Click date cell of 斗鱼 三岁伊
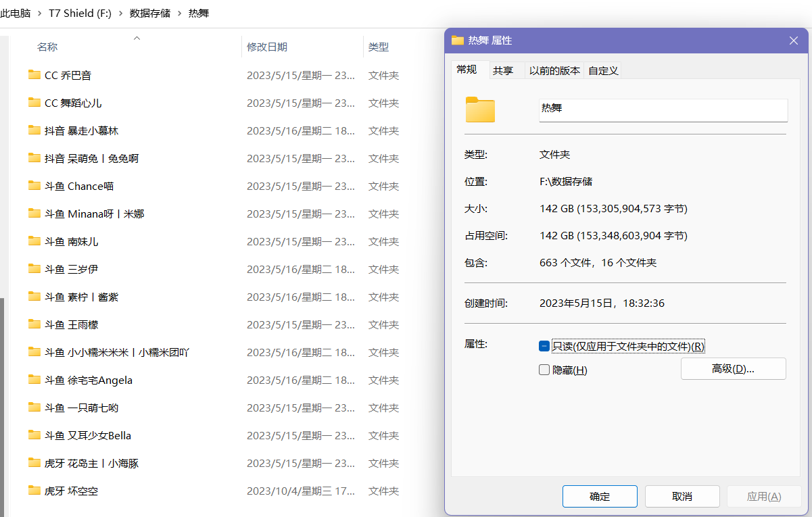The height and width of the screenshot is (517, 812). (x=300, y=269)
